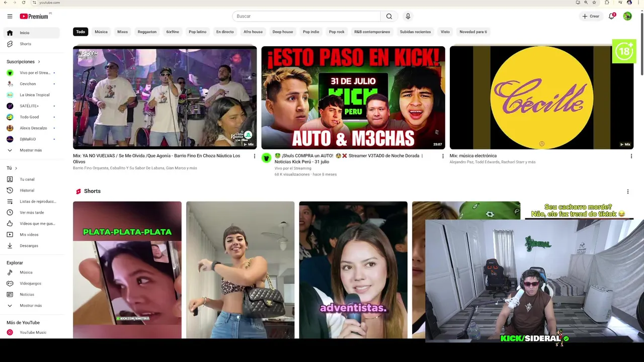The height and width of the screenshot is (362, 644).
Task: Click Vivo por el Streaming channel avatar
Action: point(266,158)
